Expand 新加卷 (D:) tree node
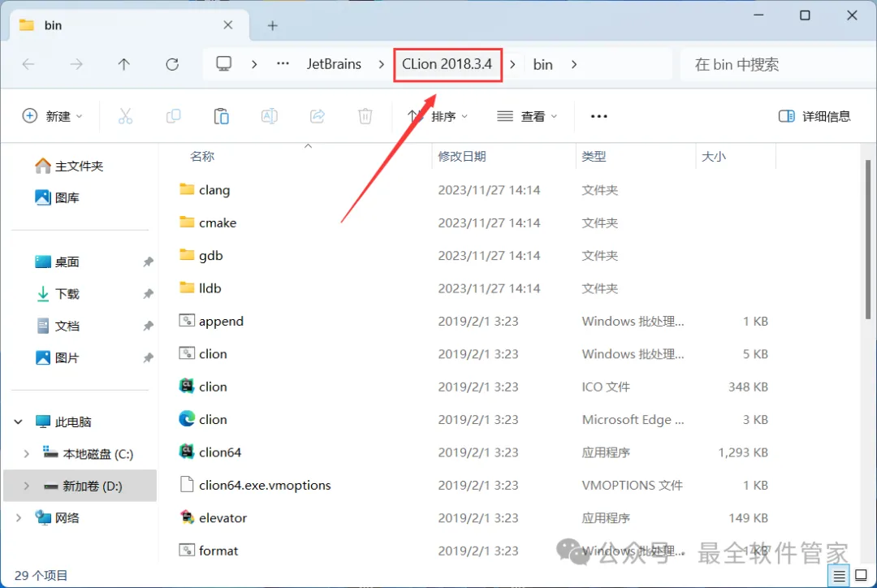877x588 pixels. (x=26, y=486)
